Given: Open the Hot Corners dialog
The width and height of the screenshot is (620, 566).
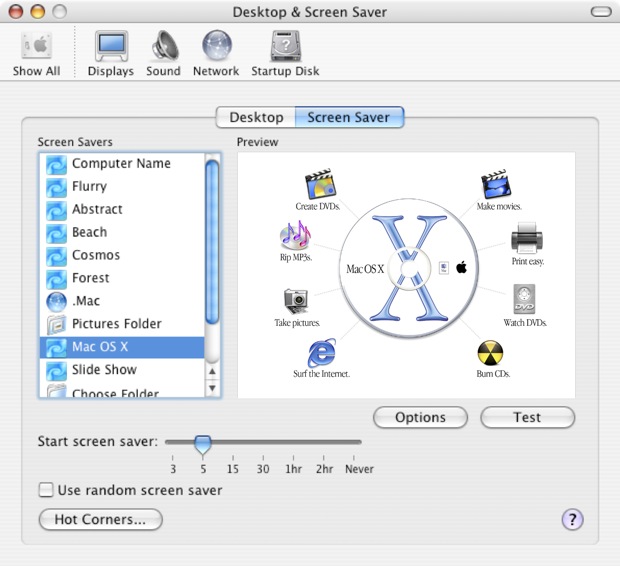Looking at the screenshot, I should (x=100, y=519).
